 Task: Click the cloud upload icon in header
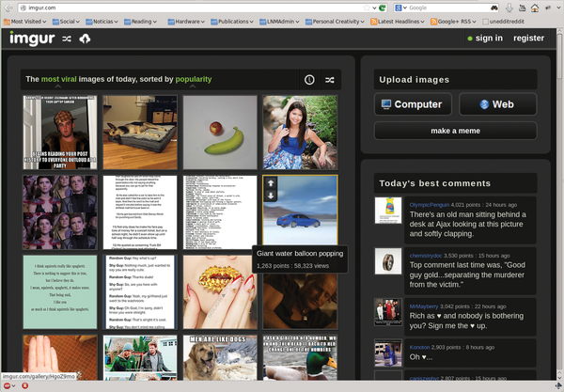pos(85,39)
